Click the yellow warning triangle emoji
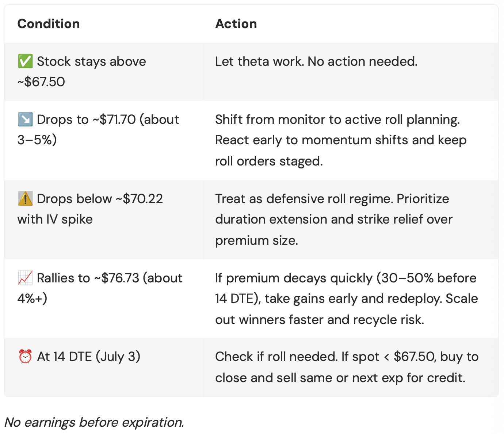The height and width of the screenshot is (434, 504). (x=25, y=199)
